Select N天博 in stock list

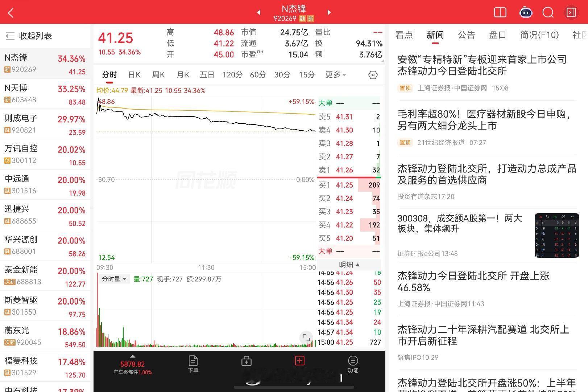point(45,94)
